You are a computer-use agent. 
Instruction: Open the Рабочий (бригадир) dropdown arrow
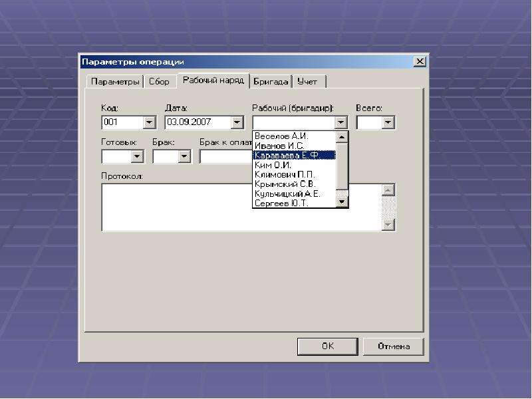340,122
